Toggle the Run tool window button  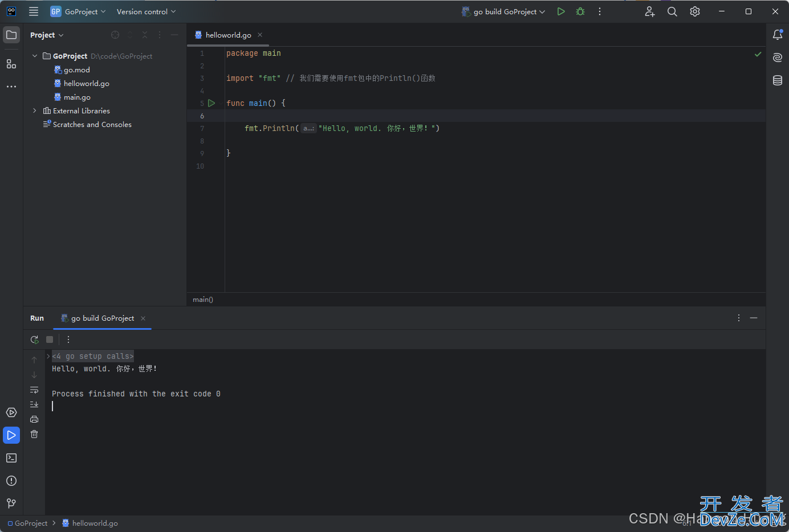[x=11, y=435]
